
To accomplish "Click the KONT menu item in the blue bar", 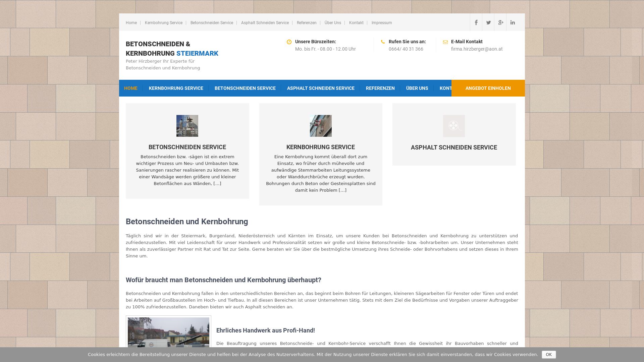I will click(x=445, y=88).
